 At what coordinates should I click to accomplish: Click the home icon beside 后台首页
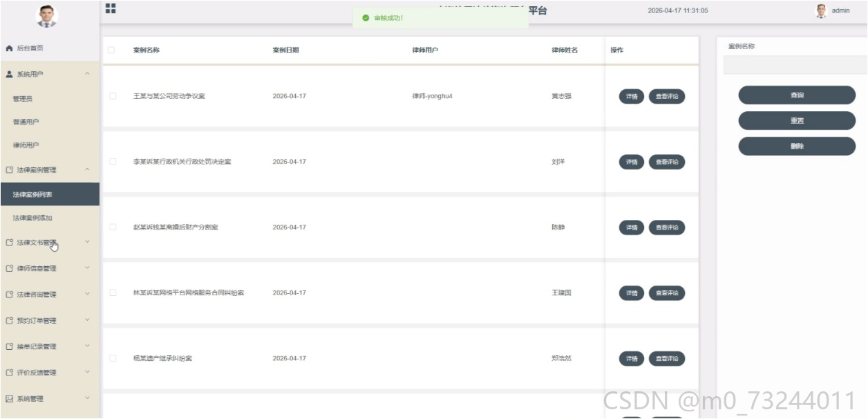click(9, 48)
